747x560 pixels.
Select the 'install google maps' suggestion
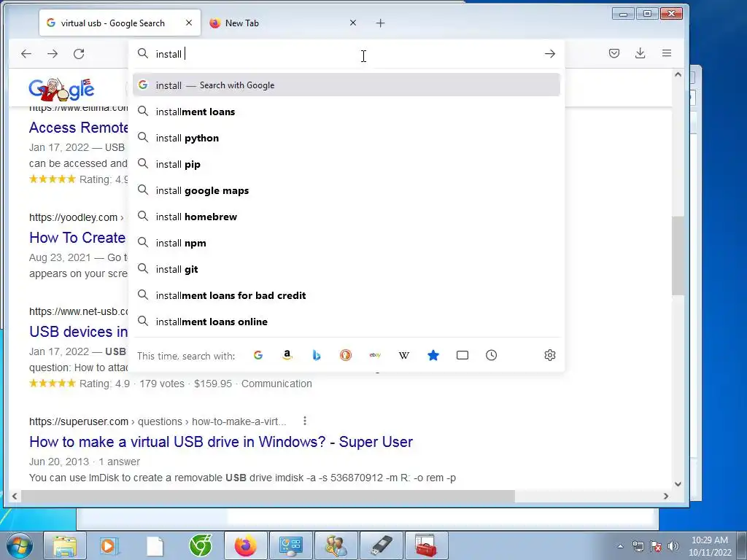pos(347,190)
